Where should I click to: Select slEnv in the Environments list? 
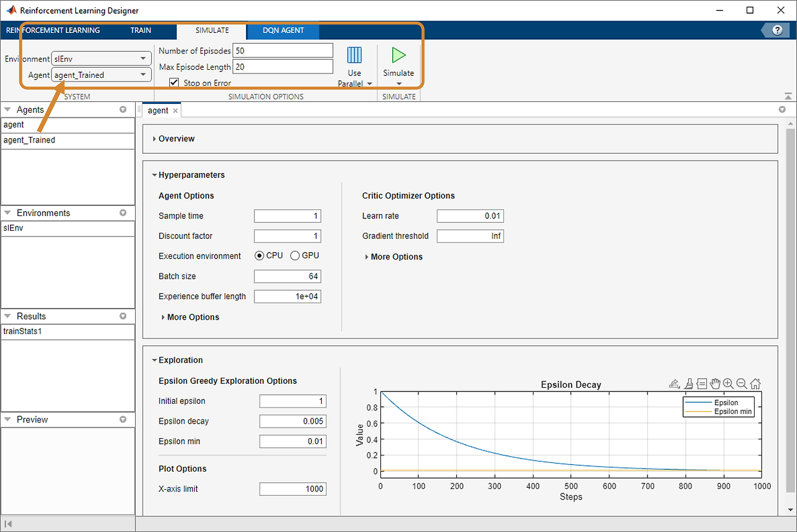coord(68,228)
